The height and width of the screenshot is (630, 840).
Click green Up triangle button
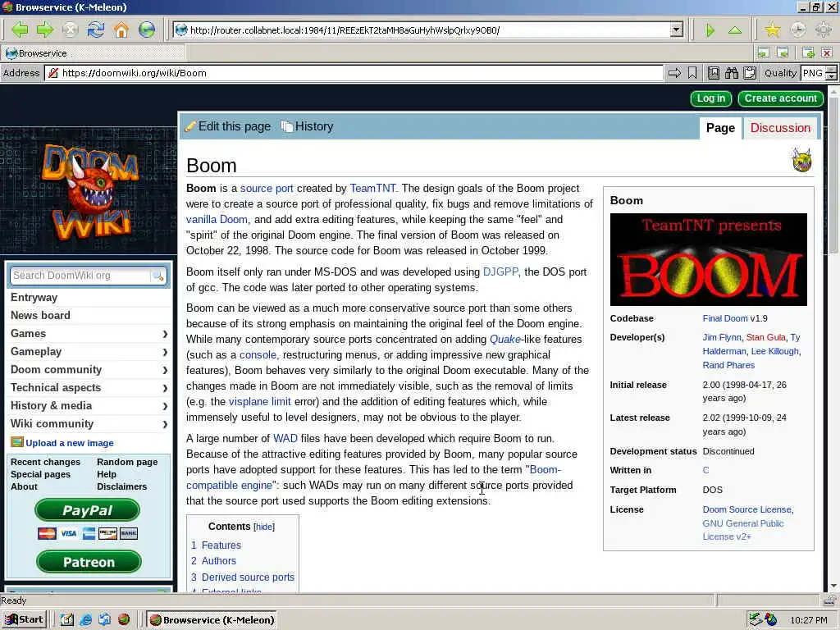pos(735,30)
